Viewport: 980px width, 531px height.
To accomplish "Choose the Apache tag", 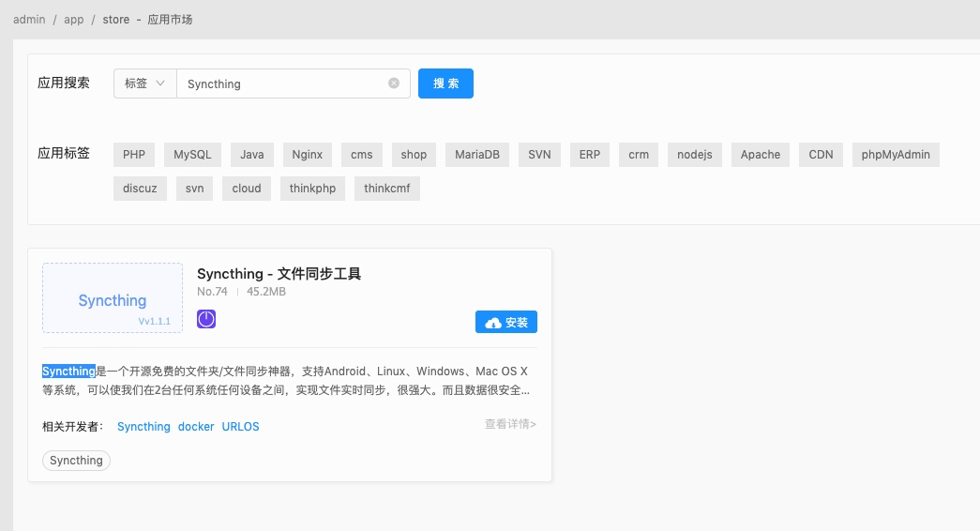I will [x=761, y=155].
